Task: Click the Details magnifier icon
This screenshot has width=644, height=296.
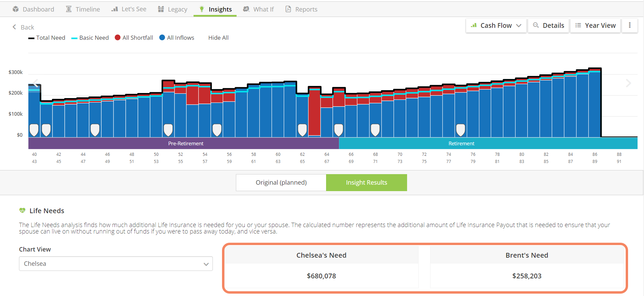Action: pos(536,25)
